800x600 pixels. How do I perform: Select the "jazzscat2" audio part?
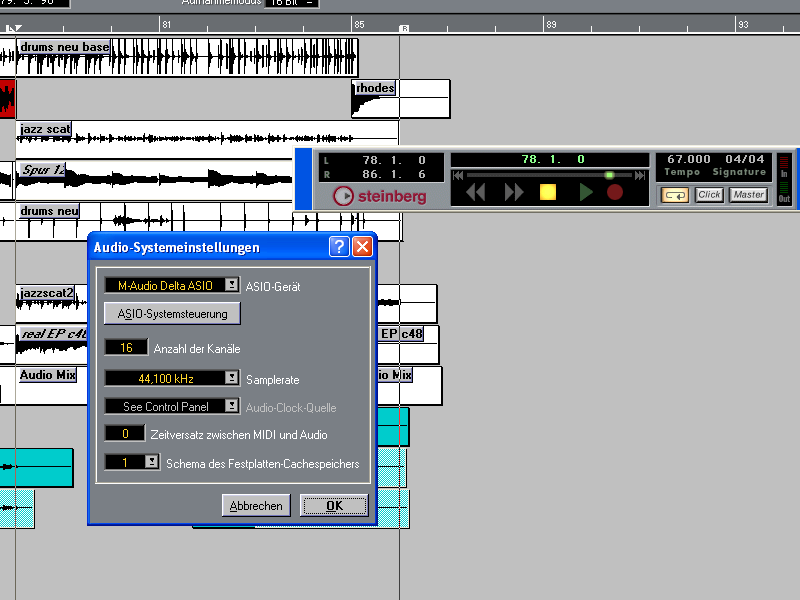pyautogui.click(x=52, y=304)
